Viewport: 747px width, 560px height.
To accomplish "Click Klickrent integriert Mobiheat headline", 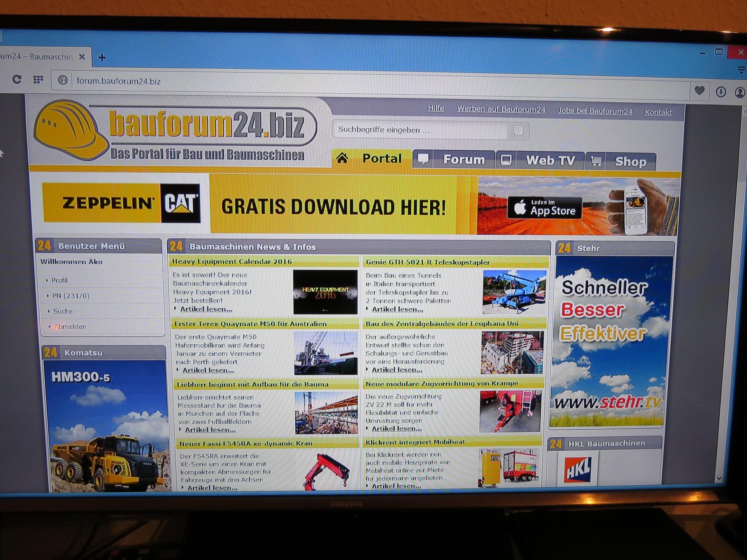I will click(415, 442).
